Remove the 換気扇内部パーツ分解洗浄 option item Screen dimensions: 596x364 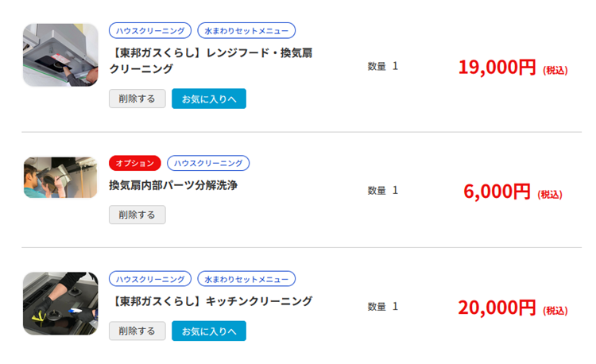[137, 215]
